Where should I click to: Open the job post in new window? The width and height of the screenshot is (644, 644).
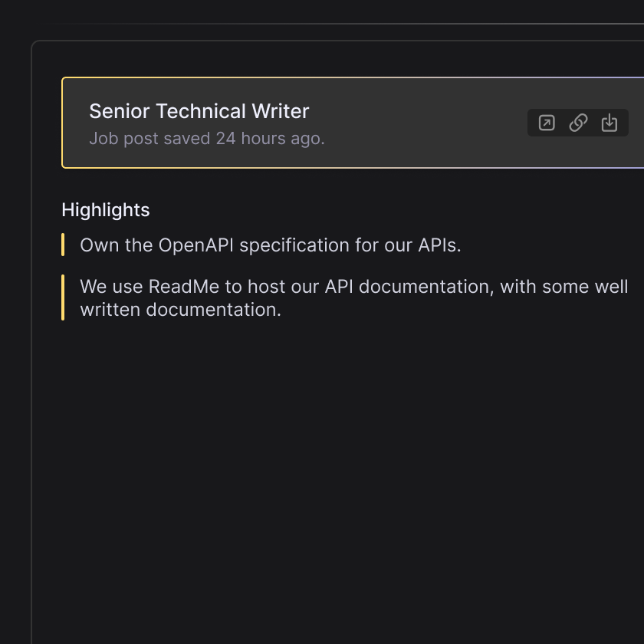547,123
